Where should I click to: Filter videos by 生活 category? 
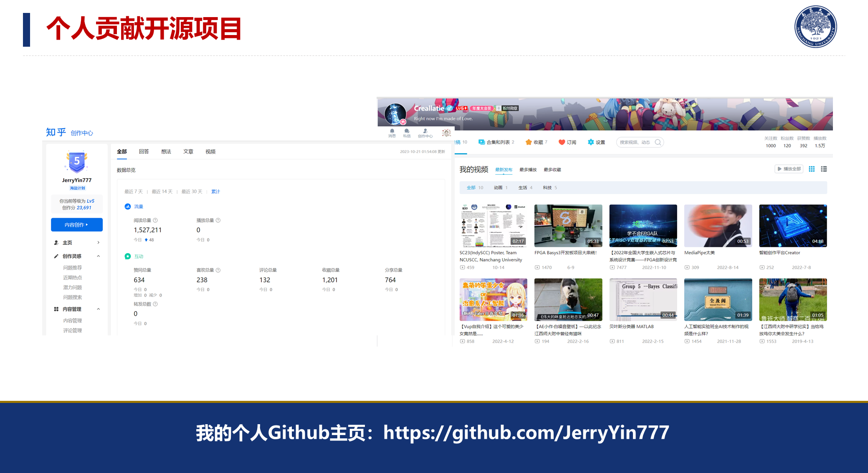tap(525, 188)
